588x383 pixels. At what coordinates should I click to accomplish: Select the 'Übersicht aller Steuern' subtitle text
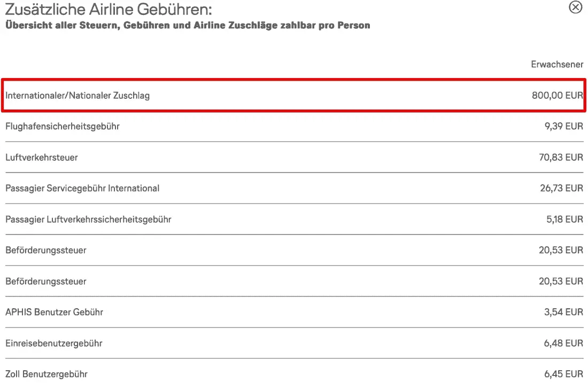(188, 25)
